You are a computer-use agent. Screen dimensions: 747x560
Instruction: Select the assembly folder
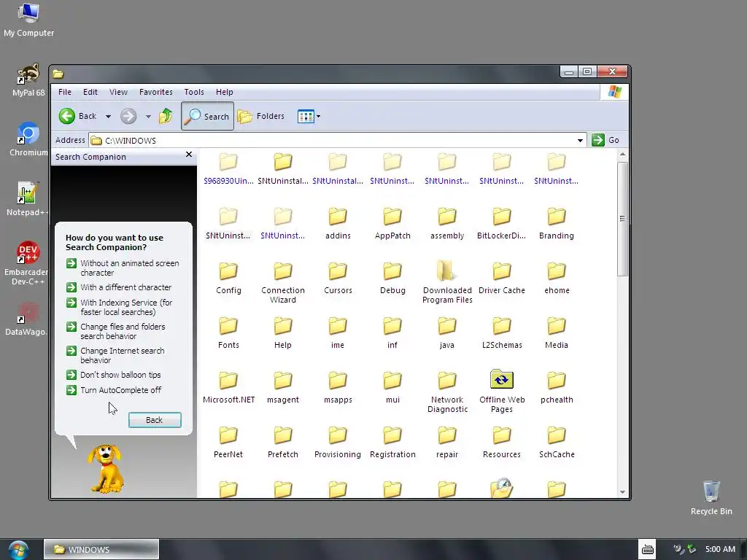(447, 224)
